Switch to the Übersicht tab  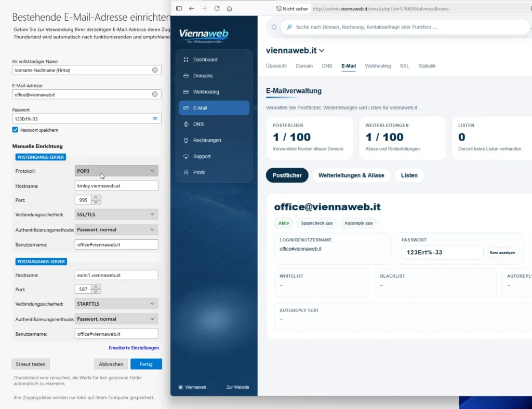(x=276, y=66)
